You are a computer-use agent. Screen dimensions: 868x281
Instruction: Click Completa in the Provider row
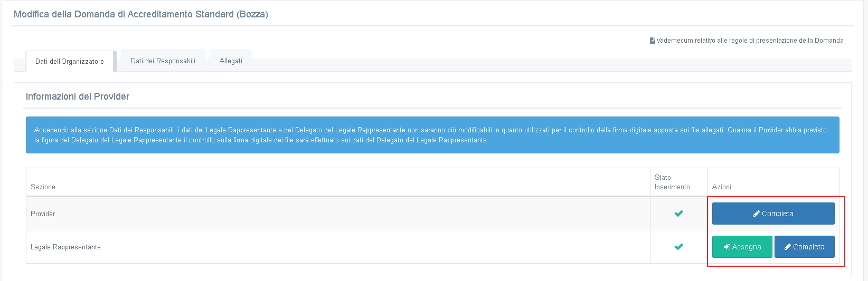coord(773,214)
